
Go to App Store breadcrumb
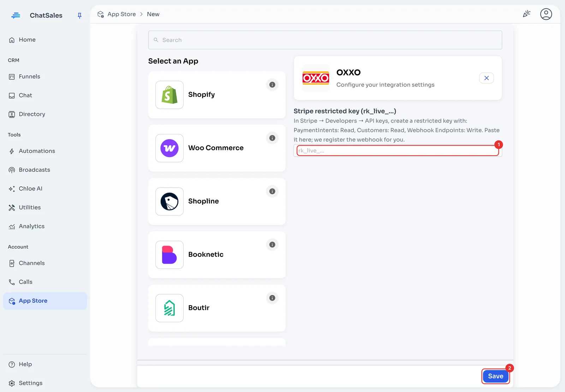[x=121, y=14]
